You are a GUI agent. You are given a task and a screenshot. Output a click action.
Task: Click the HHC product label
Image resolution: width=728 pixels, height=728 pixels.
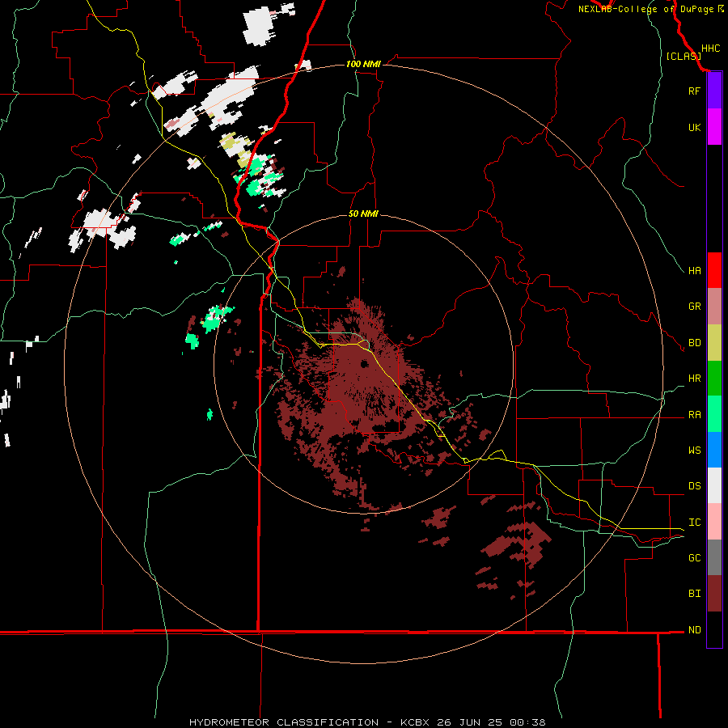click(710, 49)
